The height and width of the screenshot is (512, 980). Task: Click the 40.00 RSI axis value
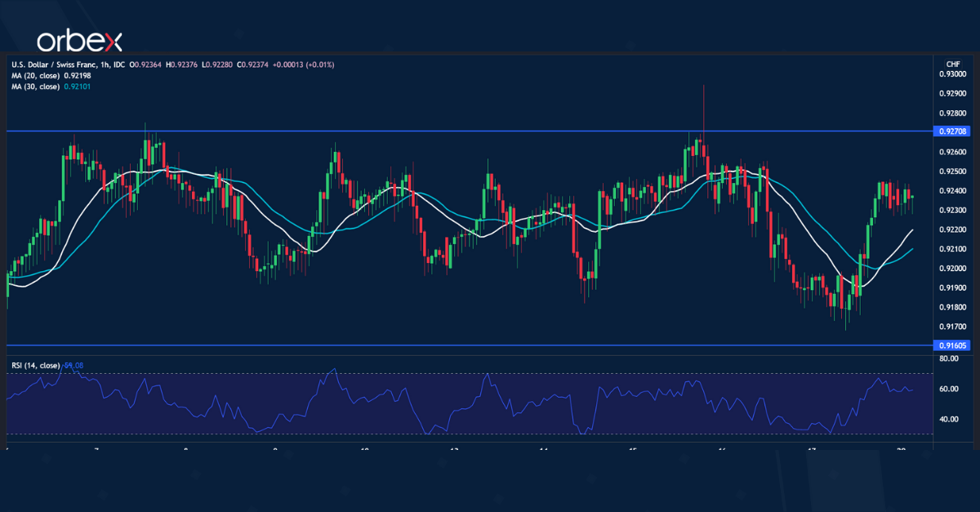[949, 420]
